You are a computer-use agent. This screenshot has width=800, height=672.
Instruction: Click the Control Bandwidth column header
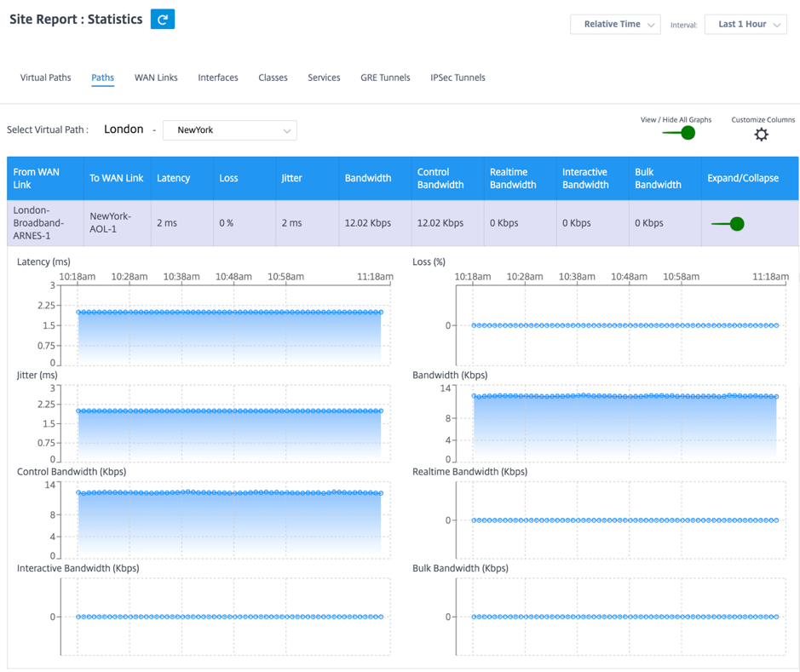click(447, 179)
